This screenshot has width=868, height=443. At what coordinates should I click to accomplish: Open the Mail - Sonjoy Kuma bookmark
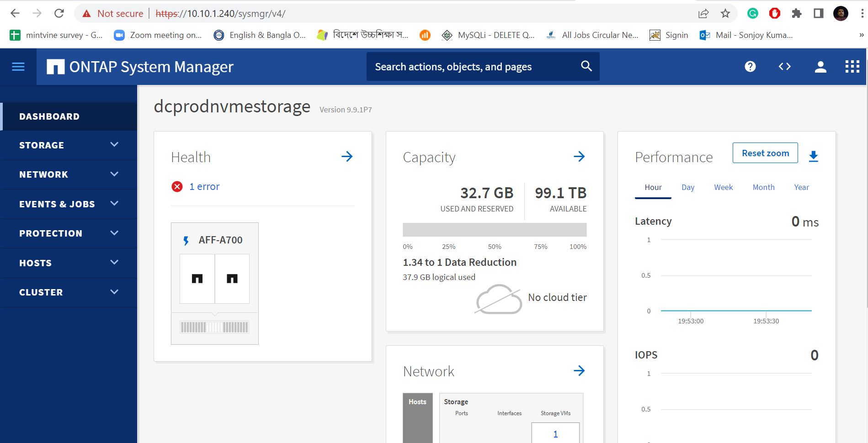coord(746,35)
